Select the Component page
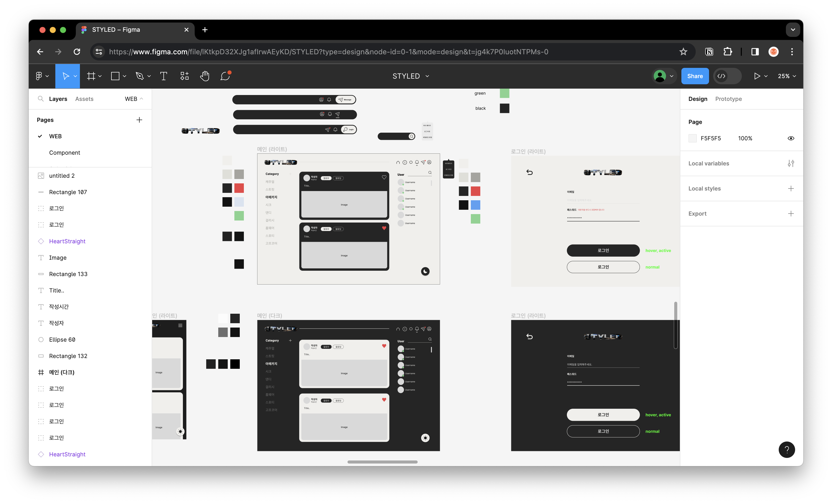The height and width of the screenshot is (504, 832). click(65, 153)
